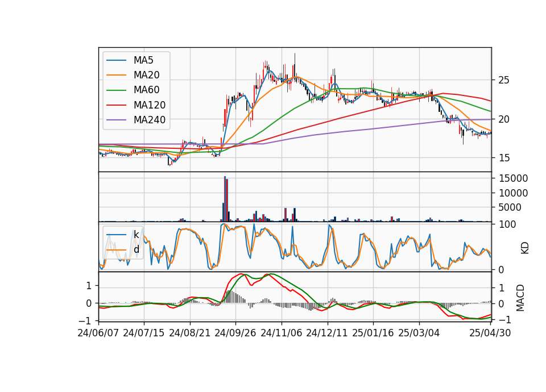
Task: Click the tallest volume bar spike
Action: 225,199
